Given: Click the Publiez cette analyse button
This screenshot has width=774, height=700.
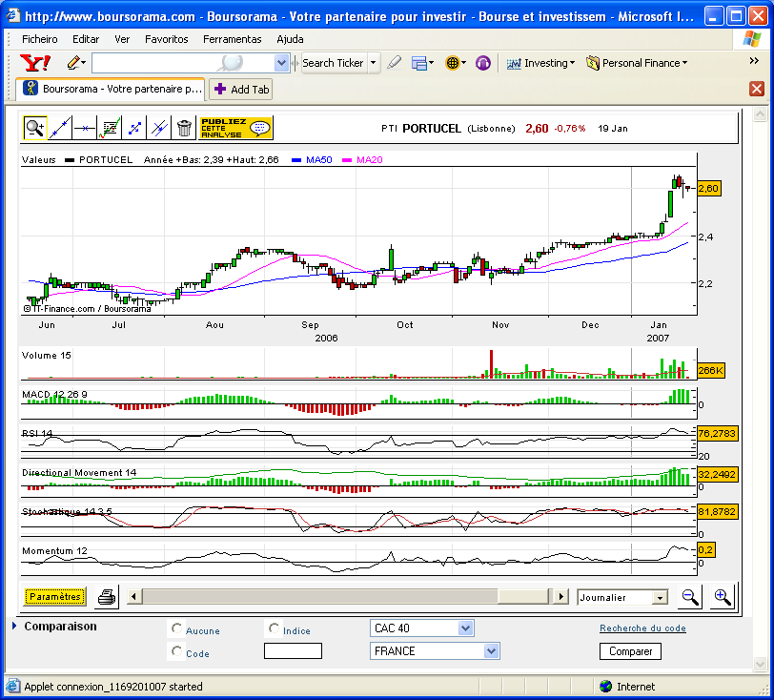Looking at the screenshot, I should point(235,127).
